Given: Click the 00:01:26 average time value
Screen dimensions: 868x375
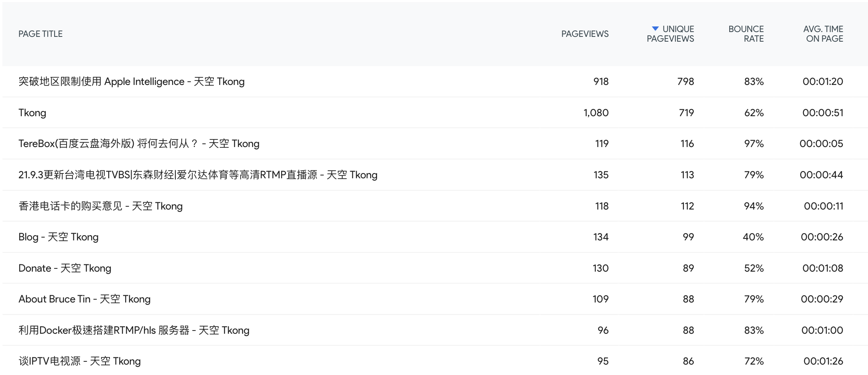Looking at the screenshot, I should (823, 361).
